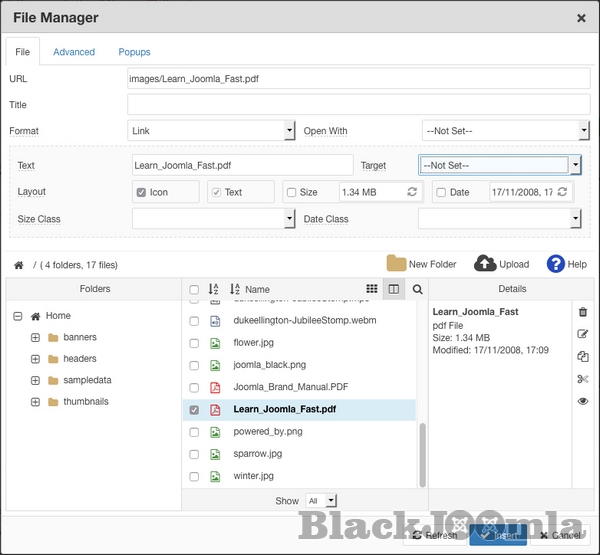Screen dimensions: 600x555
Task: Open the Format dropdown set to Link
Action: (211, 130)
